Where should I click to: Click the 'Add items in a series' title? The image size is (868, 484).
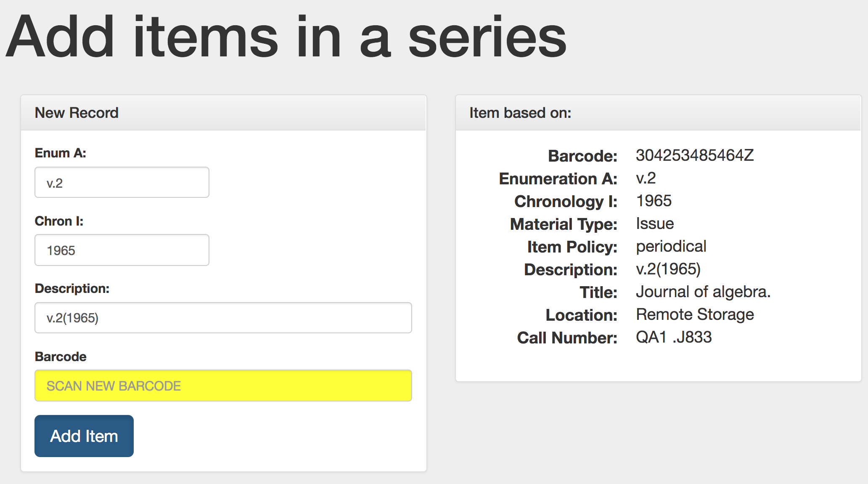286,37
